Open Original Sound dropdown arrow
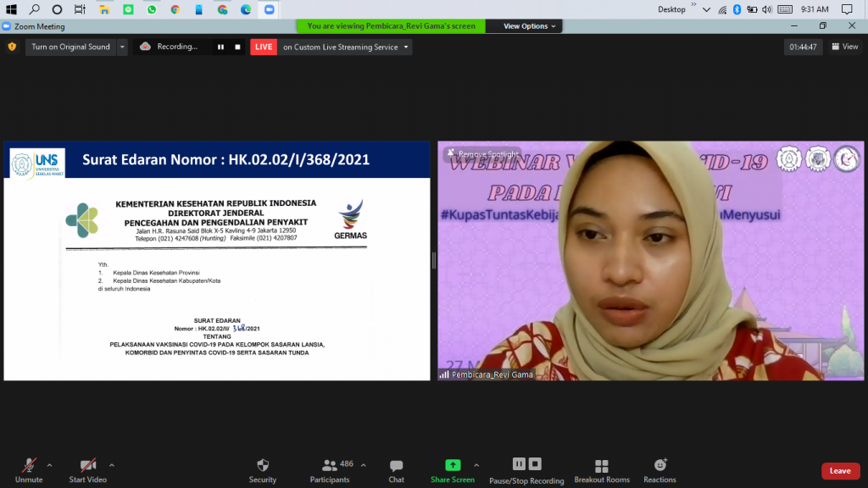The image size is (868, 488). tap(122, 47)
